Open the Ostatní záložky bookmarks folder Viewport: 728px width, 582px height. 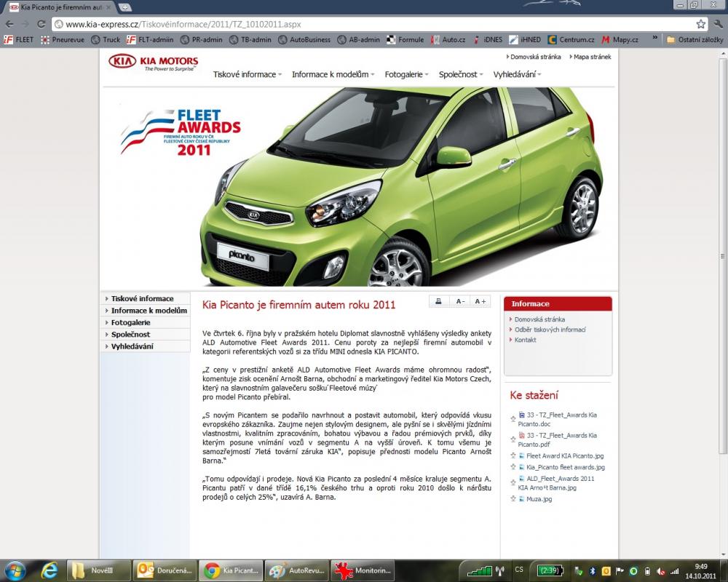pos(695,40)
